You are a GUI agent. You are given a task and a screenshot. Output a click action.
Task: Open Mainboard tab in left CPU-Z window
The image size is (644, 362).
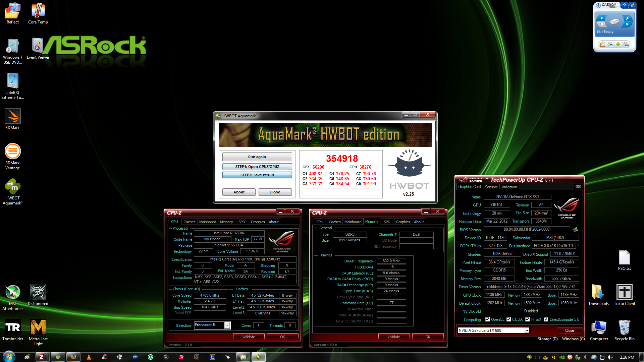pyautogui.click(x=208, y=222)
